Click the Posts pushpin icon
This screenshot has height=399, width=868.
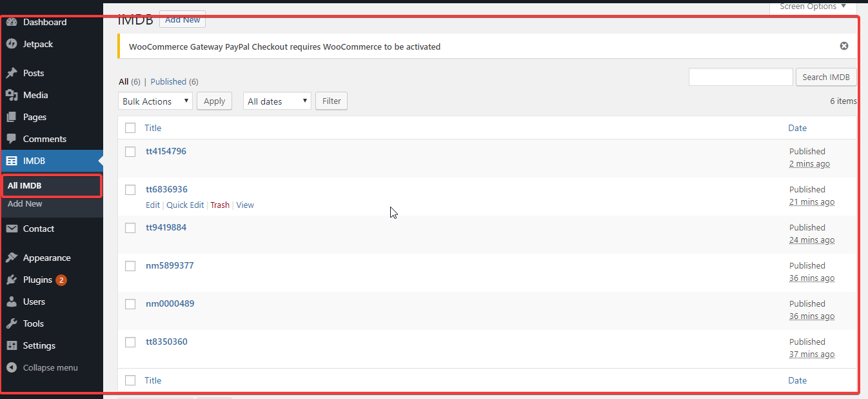[12, 73]
